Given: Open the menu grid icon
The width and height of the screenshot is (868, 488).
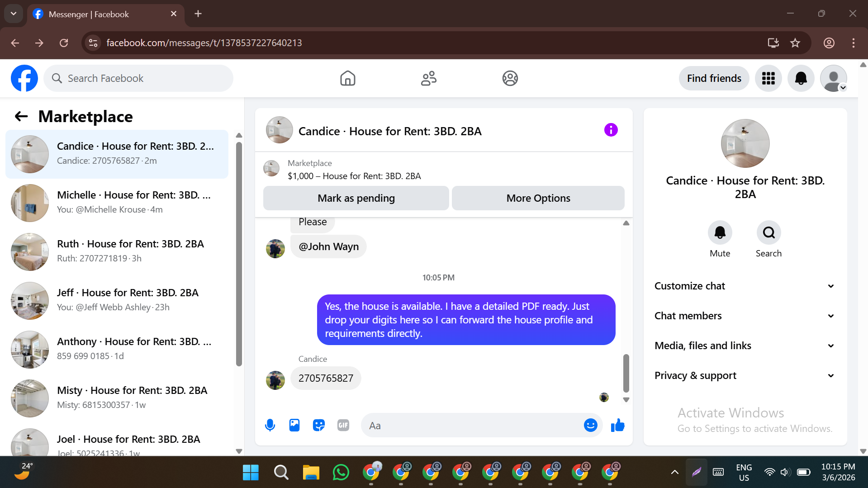Looking at the screenshot, I should click(768, 78).
